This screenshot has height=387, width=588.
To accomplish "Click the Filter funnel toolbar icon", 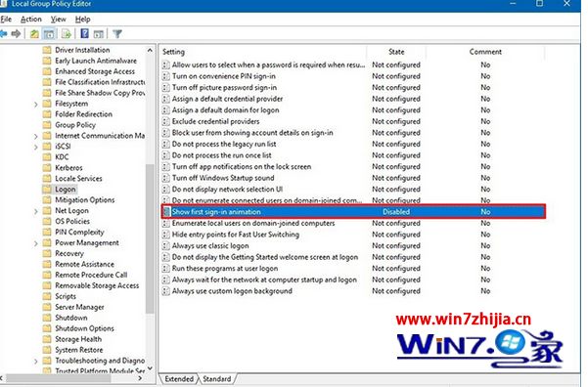I will tap(117, 34).
